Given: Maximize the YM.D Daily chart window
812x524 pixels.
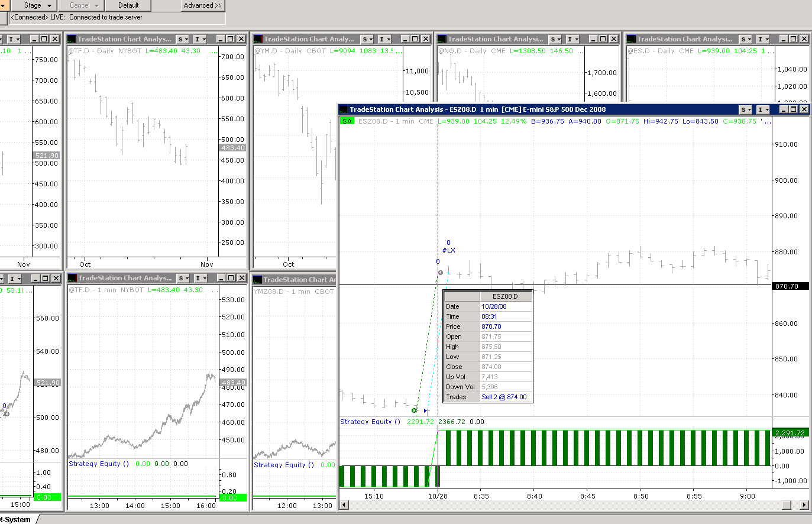Looking at the screenshot, I should pos(415,39).
